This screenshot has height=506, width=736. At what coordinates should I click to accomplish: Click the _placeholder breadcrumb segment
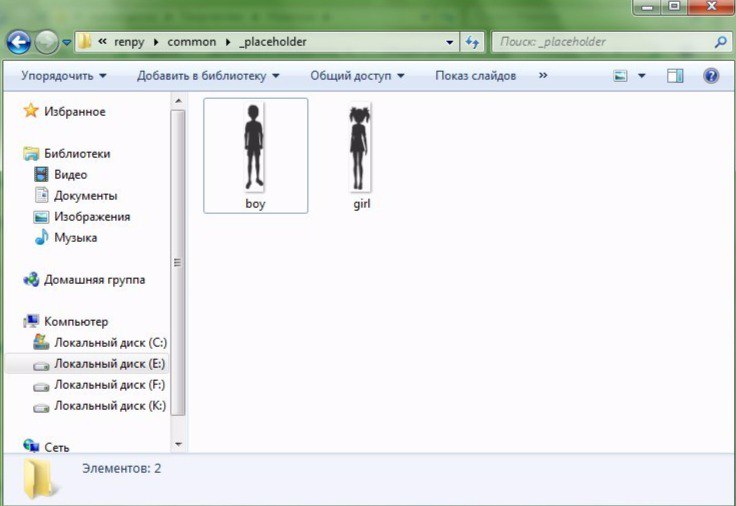tap(273, 42)
